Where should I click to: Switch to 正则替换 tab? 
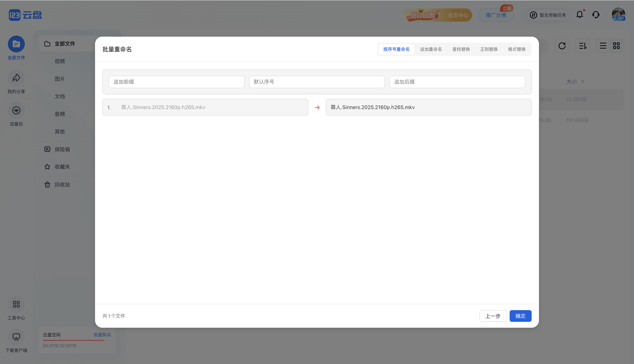point(489,49)
